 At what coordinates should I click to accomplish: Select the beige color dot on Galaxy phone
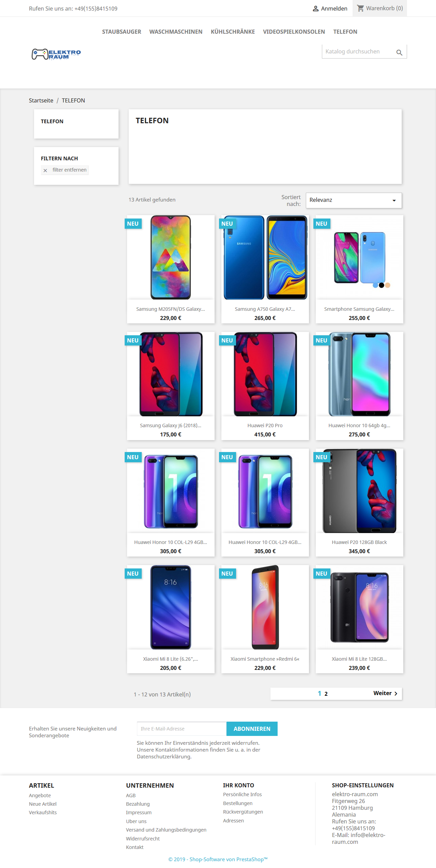(388, 285)
